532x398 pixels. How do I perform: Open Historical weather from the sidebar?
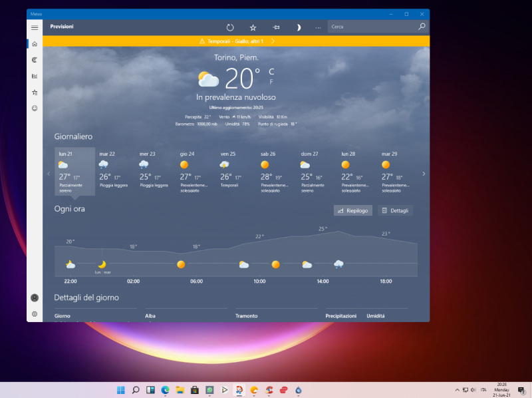pyautogui.click(x=35, y=76)
